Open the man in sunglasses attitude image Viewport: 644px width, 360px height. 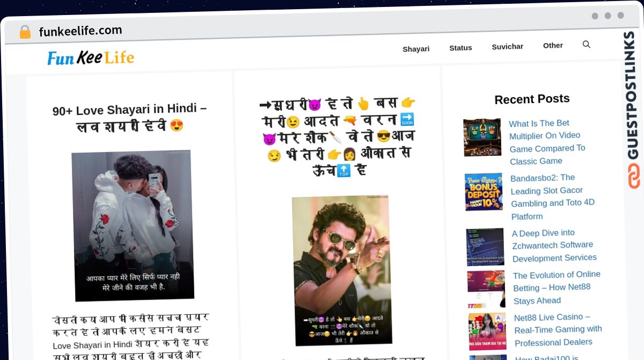[x=342, y=270]
